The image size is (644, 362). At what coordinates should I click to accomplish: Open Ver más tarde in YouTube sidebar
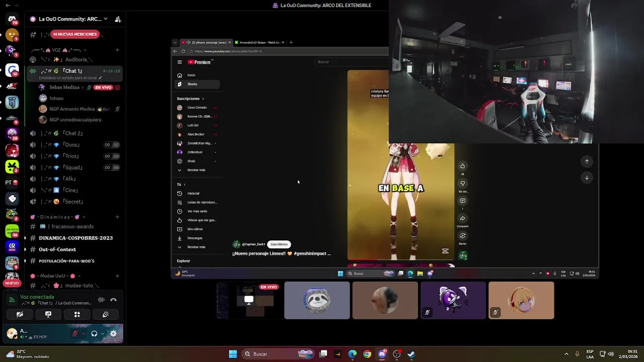pos(196,211)
